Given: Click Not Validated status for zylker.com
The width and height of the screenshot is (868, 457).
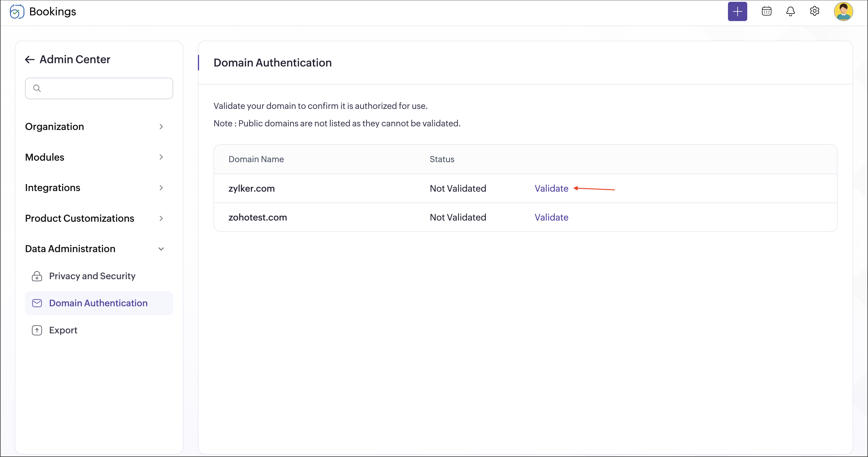Looking at the screenshot, I should point(458,188).
